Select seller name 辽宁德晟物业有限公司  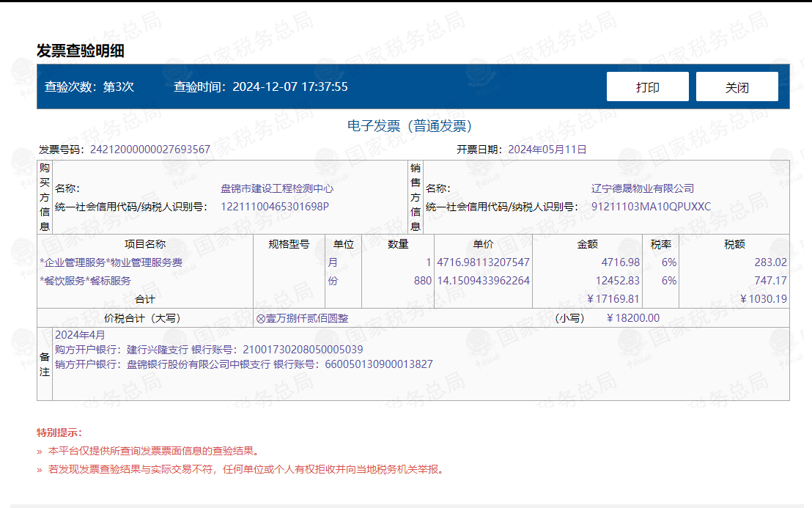click(x=643, y=188)
